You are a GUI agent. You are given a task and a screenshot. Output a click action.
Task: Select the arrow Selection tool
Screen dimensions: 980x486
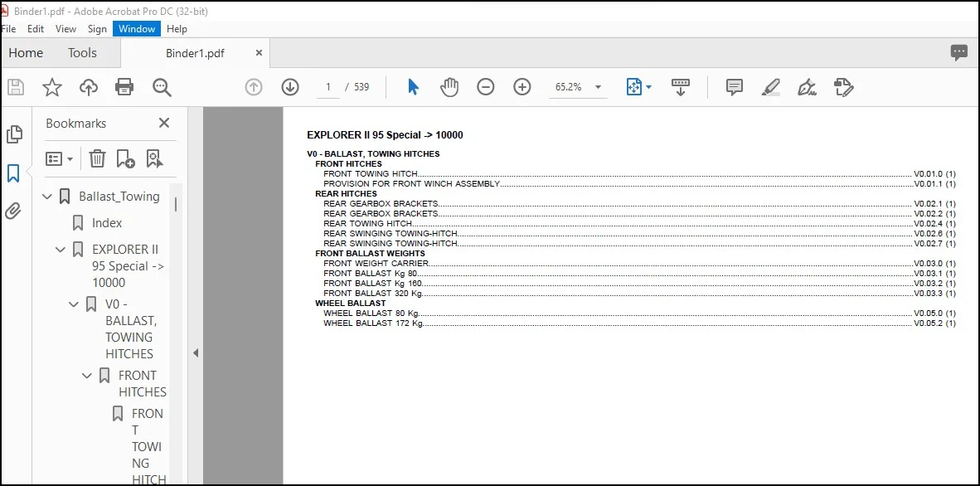click(x=413, y=87)
